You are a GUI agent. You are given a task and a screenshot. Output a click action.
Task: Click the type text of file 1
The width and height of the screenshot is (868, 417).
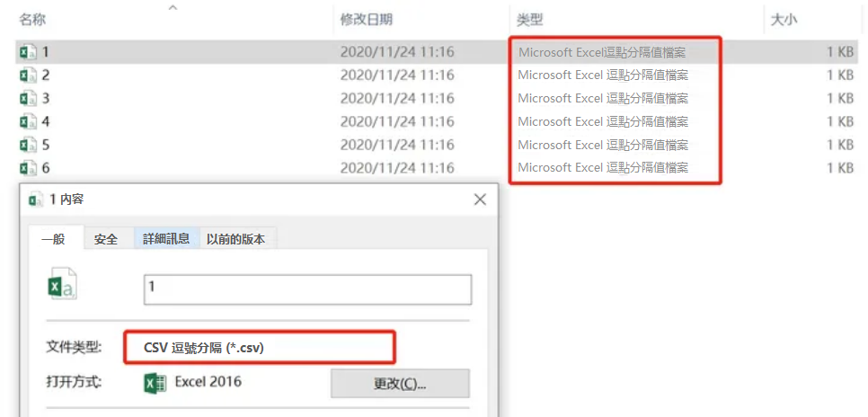(x=602, y=53)
